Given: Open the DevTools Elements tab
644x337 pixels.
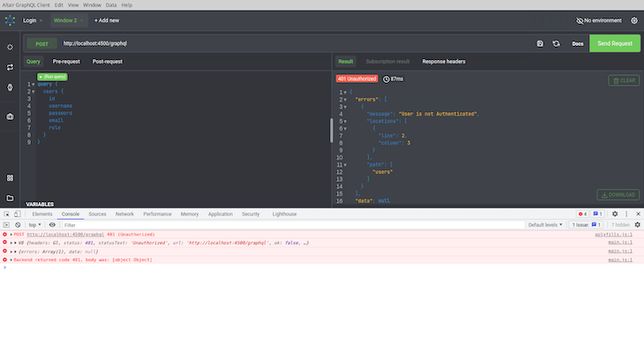Looking at the screenshot, I should (x=42, y=214).
